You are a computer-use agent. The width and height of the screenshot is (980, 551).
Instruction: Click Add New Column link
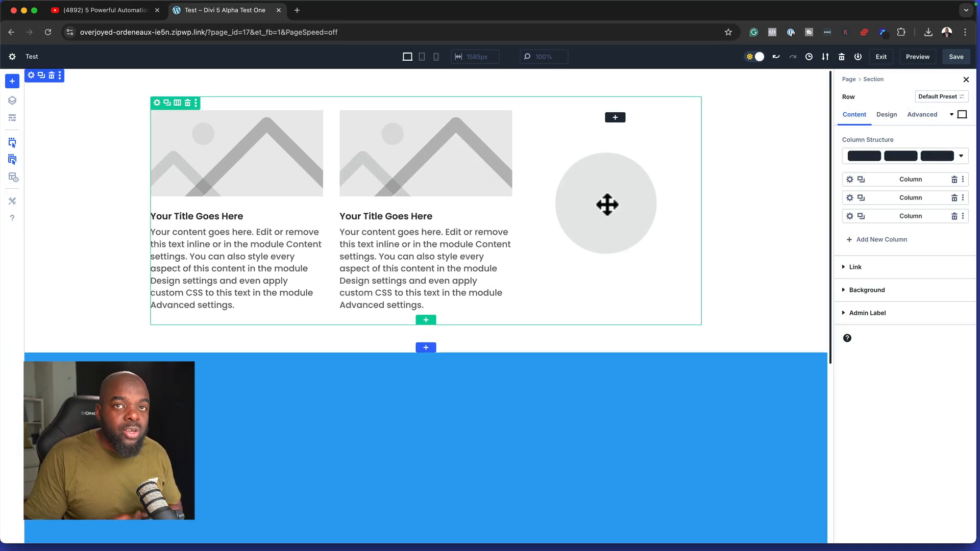coord(881,239)
